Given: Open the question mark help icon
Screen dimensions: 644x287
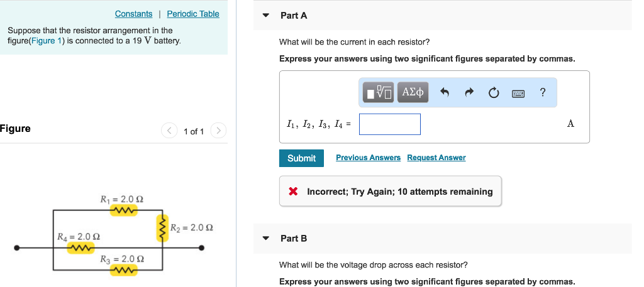Looking at the screenshot, I should (543, 92).
